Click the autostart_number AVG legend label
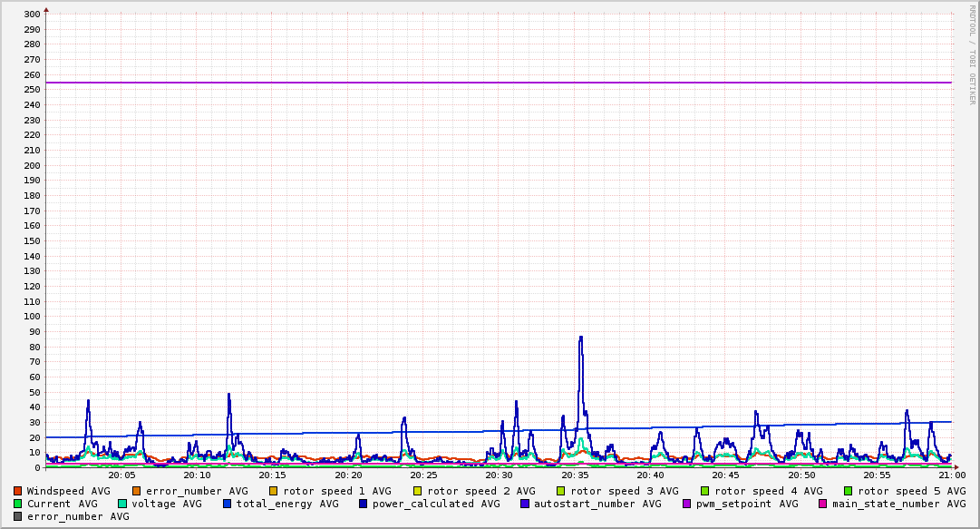 (x=597, y=504)
